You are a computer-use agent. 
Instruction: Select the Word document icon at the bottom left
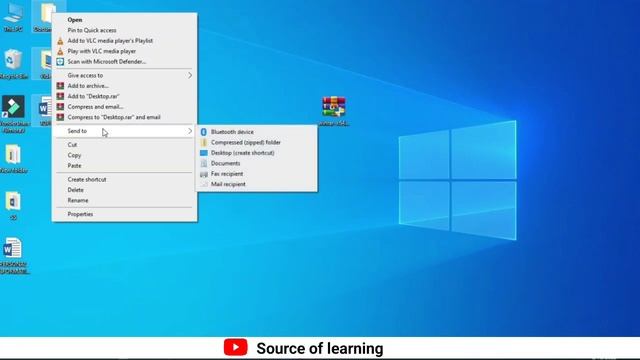[x=13, y=256]
